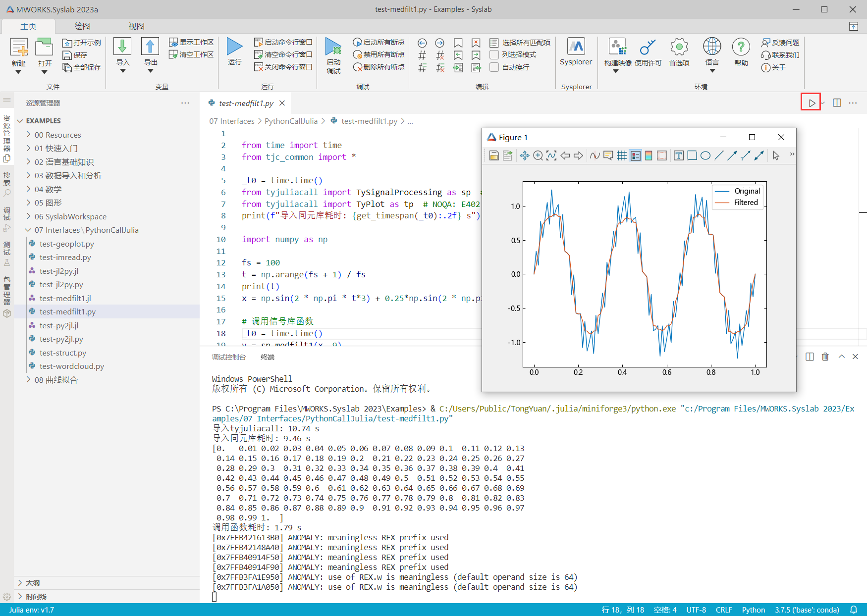The height and width of the screenshot is (616, 867).
Task: Click the green Run (运行) arrow icon
Action: point(234,47)
